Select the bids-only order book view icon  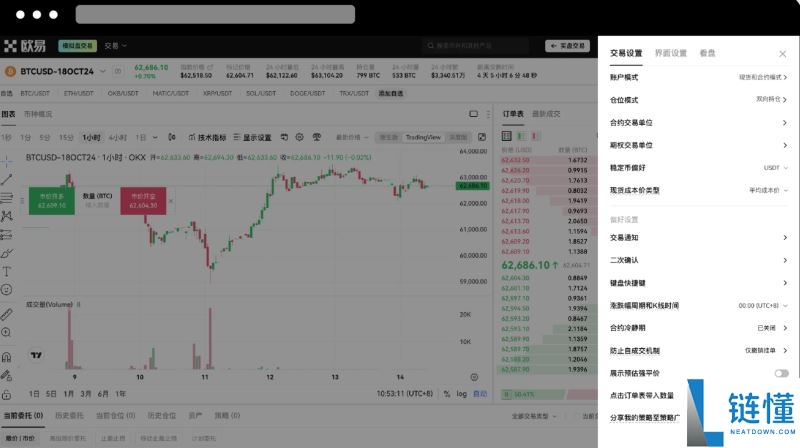point(521,136)
